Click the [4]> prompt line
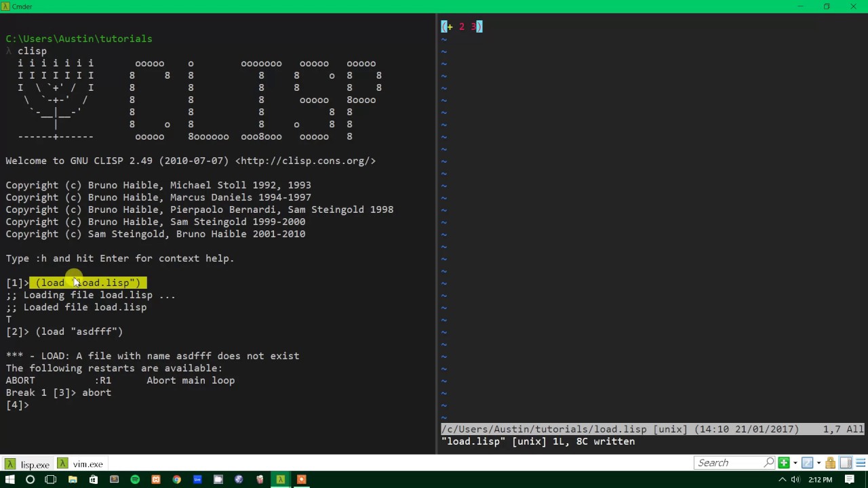Screen dimensions: 868x488 click(18, 405)
